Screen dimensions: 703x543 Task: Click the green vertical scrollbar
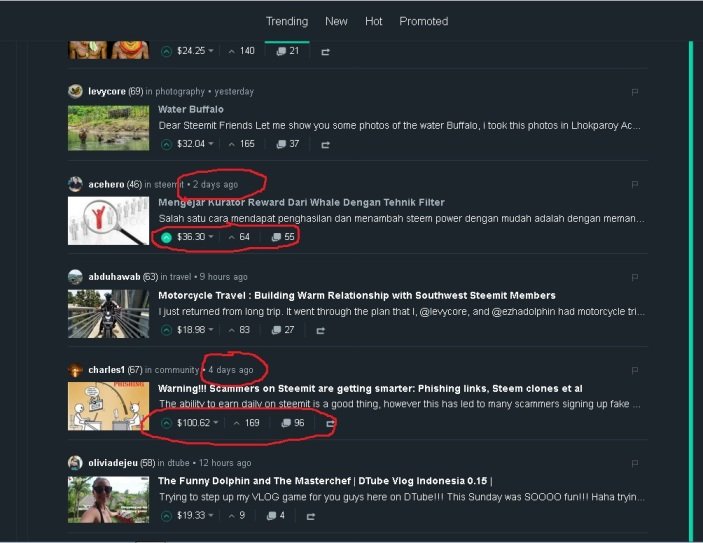click(x=691, y=291)
